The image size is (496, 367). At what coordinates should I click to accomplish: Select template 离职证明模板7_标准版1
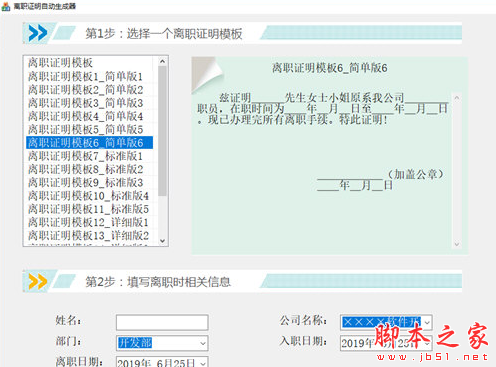(89, 156)
